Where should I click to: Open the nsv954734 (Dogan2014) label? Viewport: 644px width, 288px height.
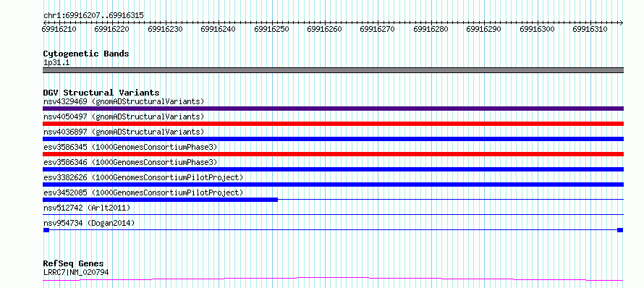[89, 223]
